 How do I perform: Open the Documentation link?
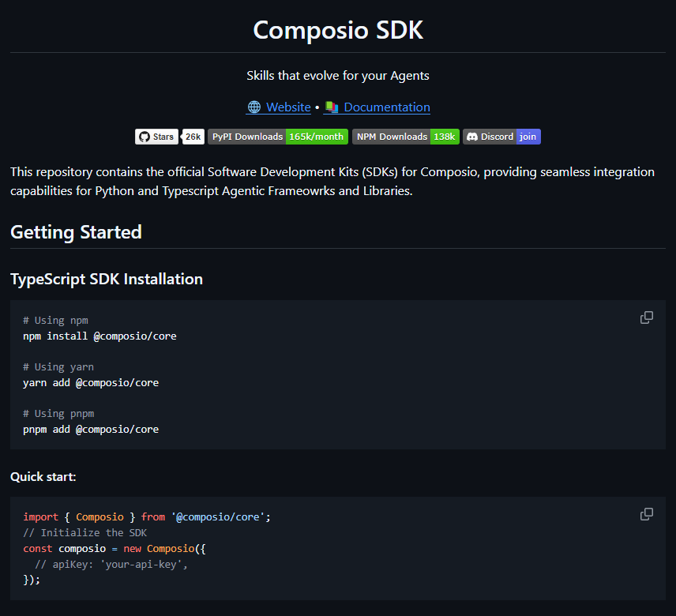[387, 107]
